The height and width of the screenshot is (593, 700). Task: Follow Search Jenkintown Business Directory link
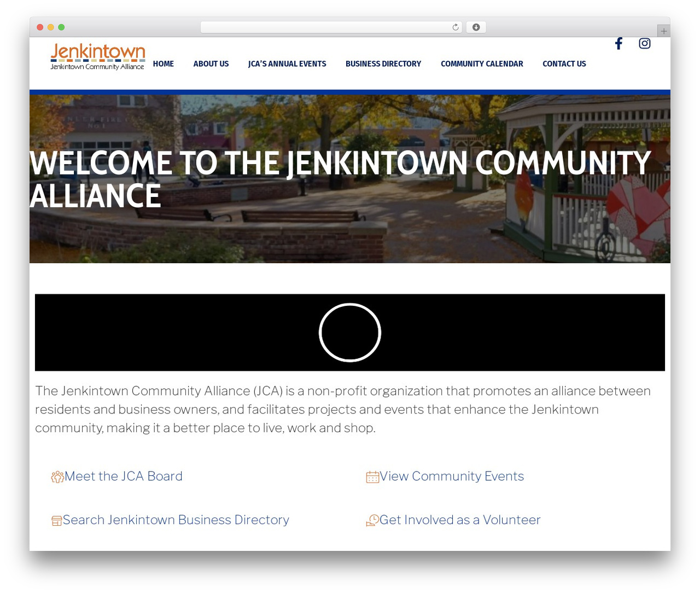point(176,520)
